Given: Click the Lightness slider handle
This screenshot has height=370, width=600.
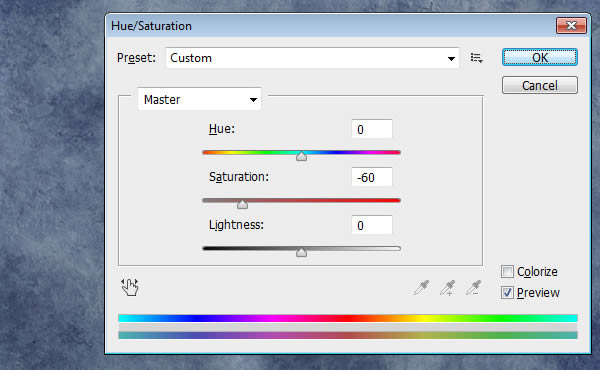Looking at the screenshot, I should pyautogui.click(x=302, y=252).
